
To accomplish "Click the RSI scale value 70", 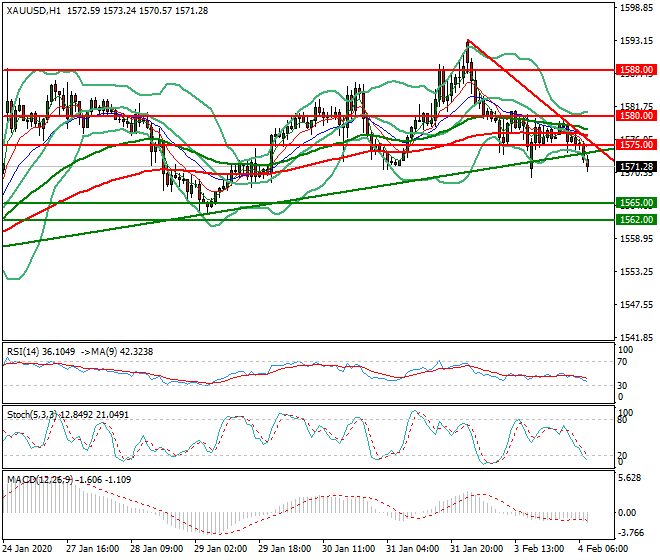I will pos(622,362).
